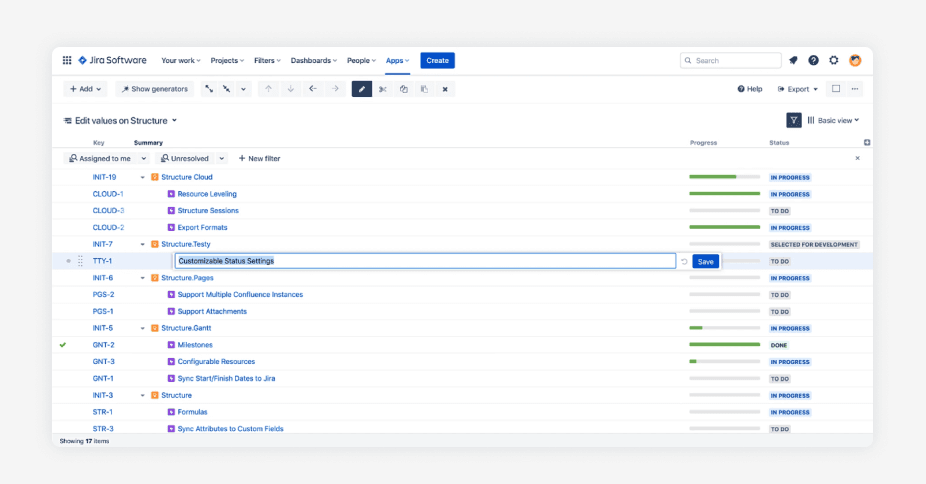Image resolution: width=926 pixels, height=484 pixels.
Task: Click the Move down arrow
Action: pos(291,89)
